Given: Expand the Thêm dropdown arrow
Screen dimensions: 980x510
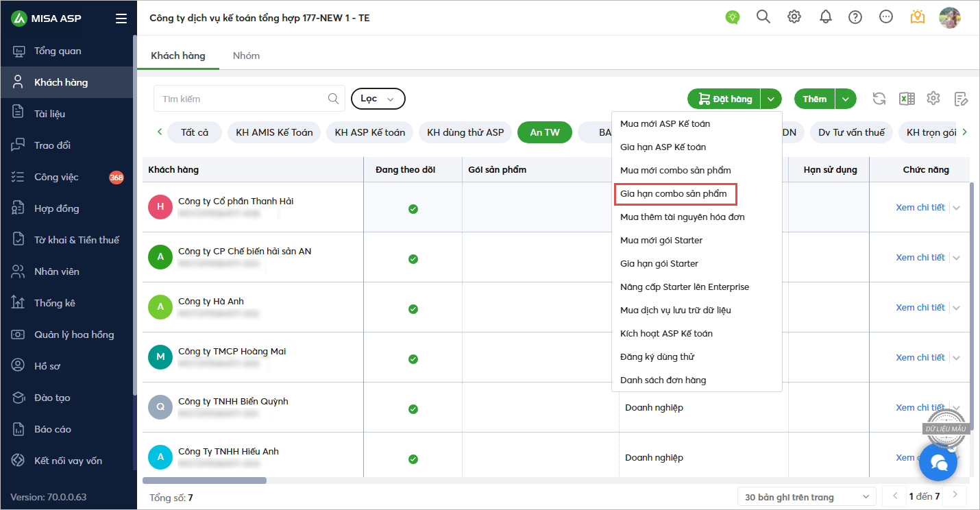Looking at the screenshot, I should (x=846, y=99).
